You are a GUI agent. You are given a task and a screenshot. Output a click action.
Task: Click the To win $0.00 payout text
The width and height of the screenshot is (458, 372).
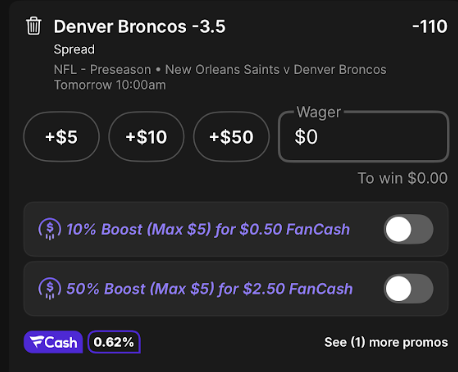pyautogui.click(x=403, y=178)
